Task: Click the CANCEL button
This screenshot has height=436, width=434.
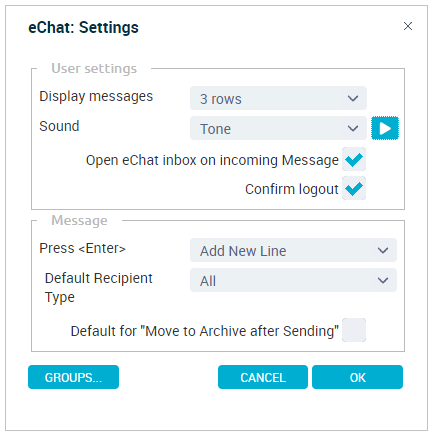Action: (263, 377)
